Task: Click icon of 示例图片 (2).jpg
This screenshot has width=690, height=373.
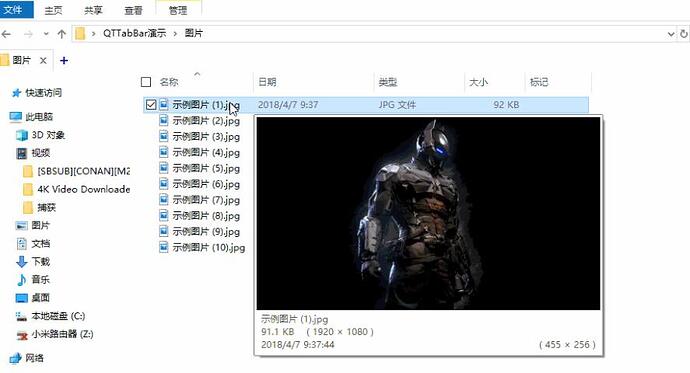Action: (x=164, y=121)
